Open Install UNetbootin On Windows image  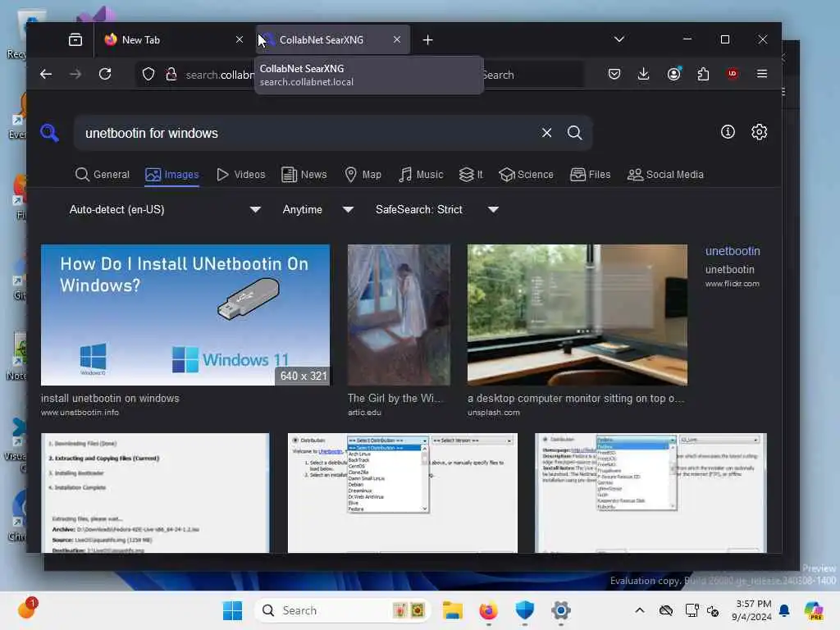coord(185,315)
